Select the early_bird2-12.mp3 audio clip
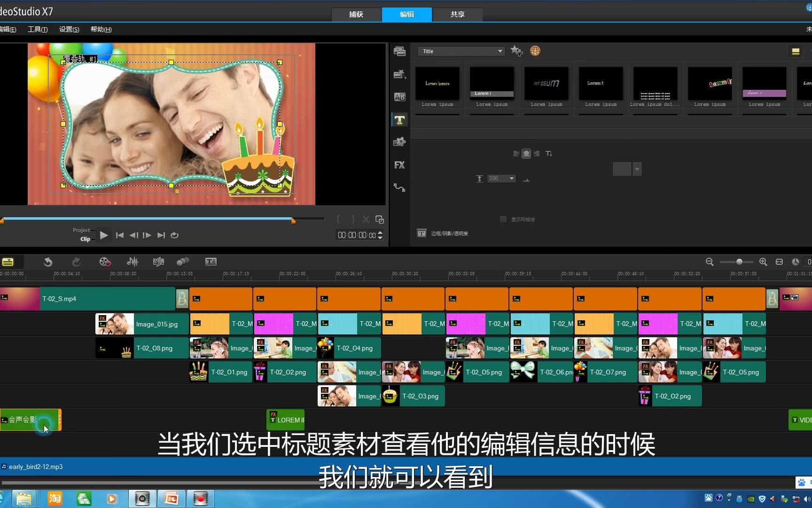Image resolution: width=812 pixels, height=508 pixels. pyautogui.click(x=406, y=467)
